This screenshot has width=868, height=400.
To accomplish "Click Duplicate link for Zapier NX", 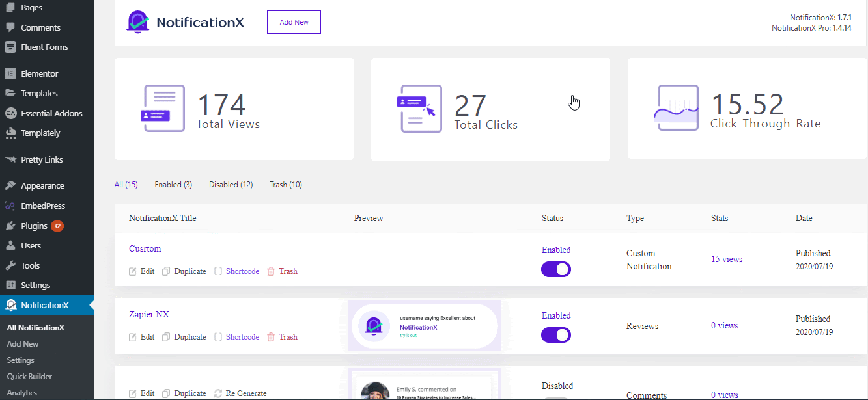I will [190, 337].
